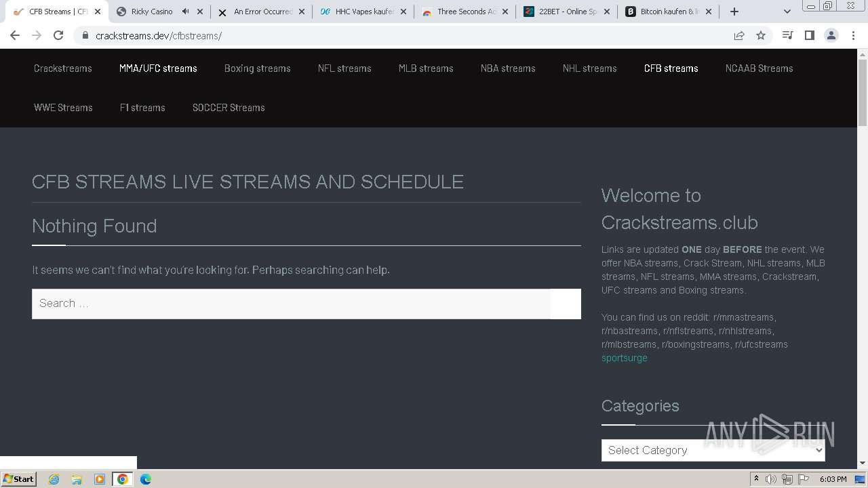Click the 6:03 PM system clock
The height and width of the screenshot is (488, 868).
click(x=833, y=479)
